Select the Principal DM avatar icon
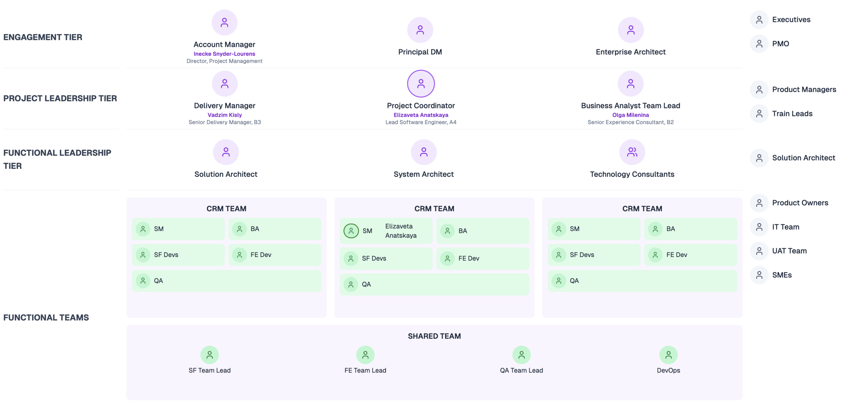The image size is (868, 405). click(420, 30)
